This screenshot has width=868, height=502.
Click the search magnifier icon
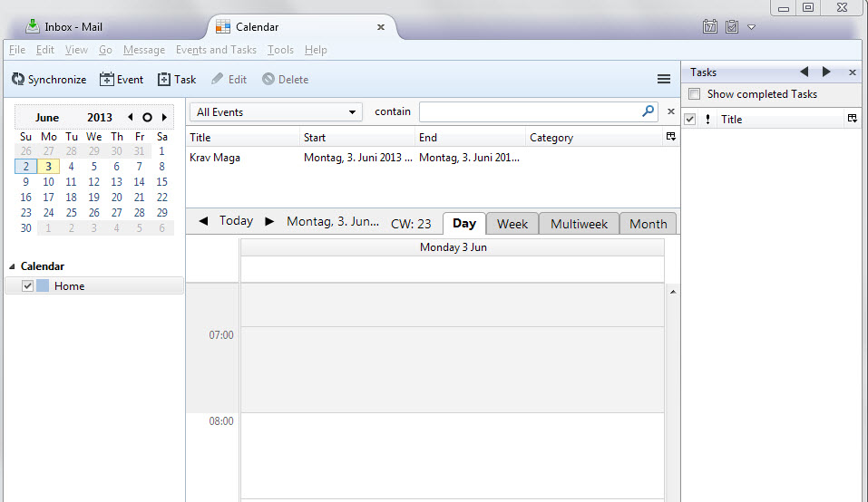click(648, 111)
